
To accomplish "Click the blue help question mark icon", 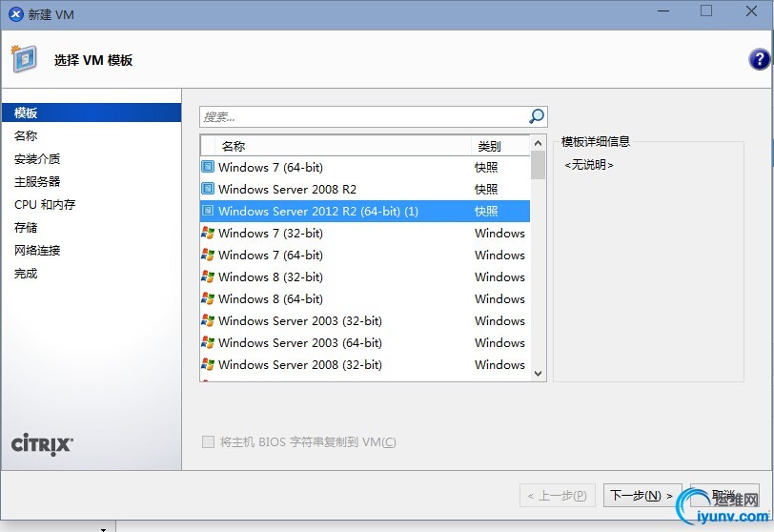I will tap(759, 60).
